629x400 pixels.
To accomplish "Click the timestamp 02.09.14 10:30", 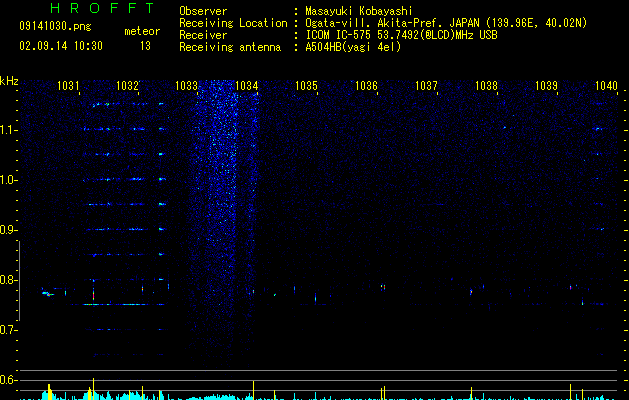I will 61,46.
